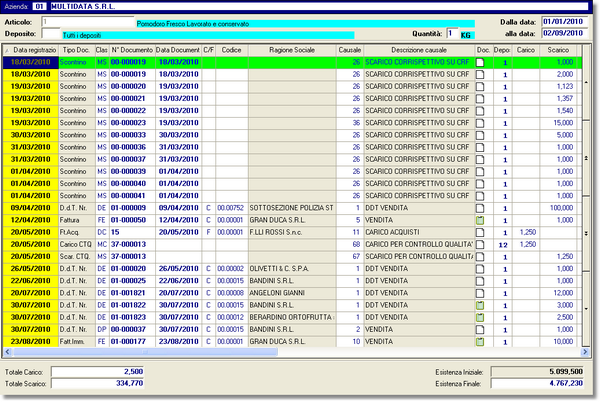Sort by Ragione Sociale column header
Screen dimensions: 600x402
[292, 50]
